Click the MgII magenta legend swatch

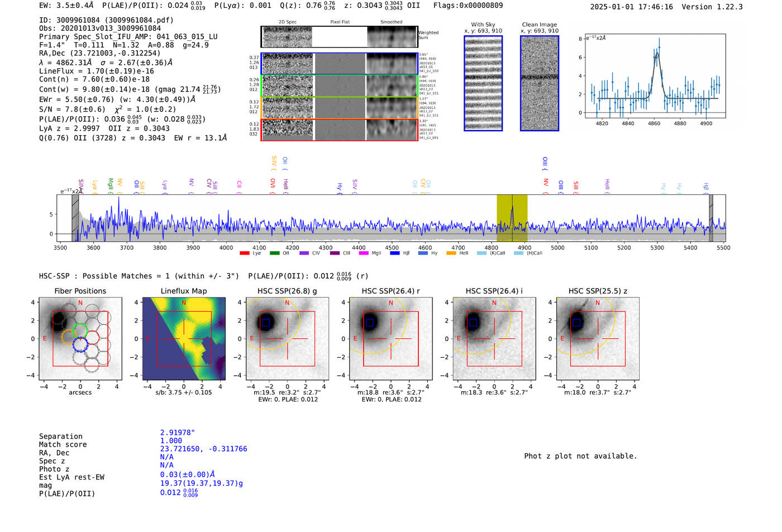coord(363,253)
